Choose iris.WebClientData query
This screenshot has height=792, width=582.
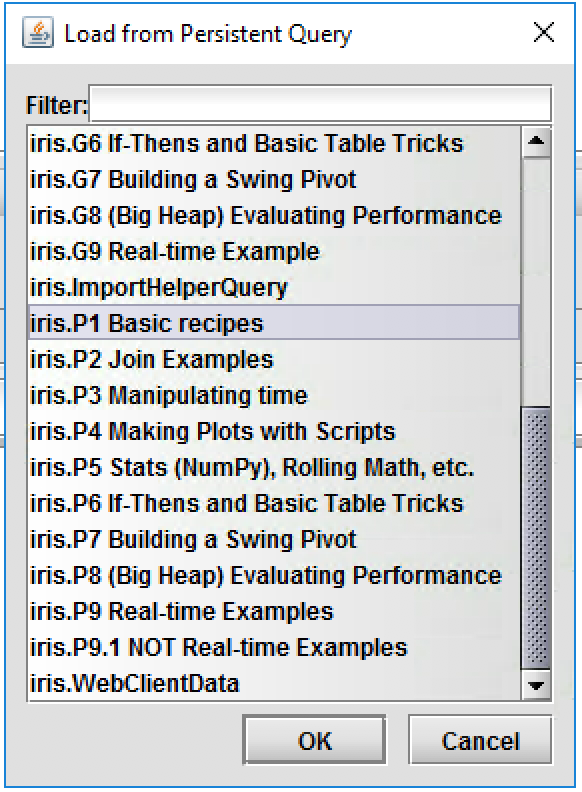click(274, 683)
